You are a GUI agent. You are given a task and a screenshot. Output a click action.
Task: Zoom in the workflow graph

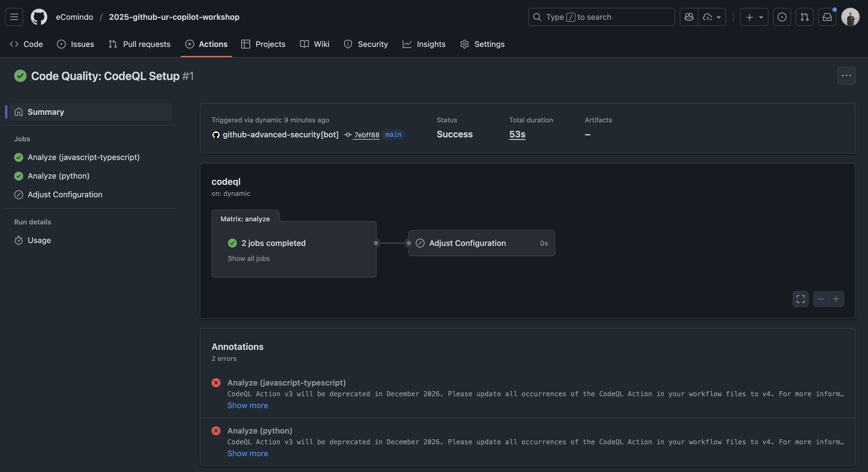[836, 299]
